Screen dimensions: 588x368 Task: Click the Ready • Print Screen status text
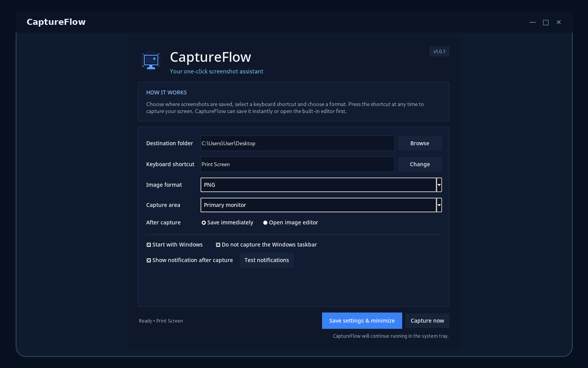point(161,321)
